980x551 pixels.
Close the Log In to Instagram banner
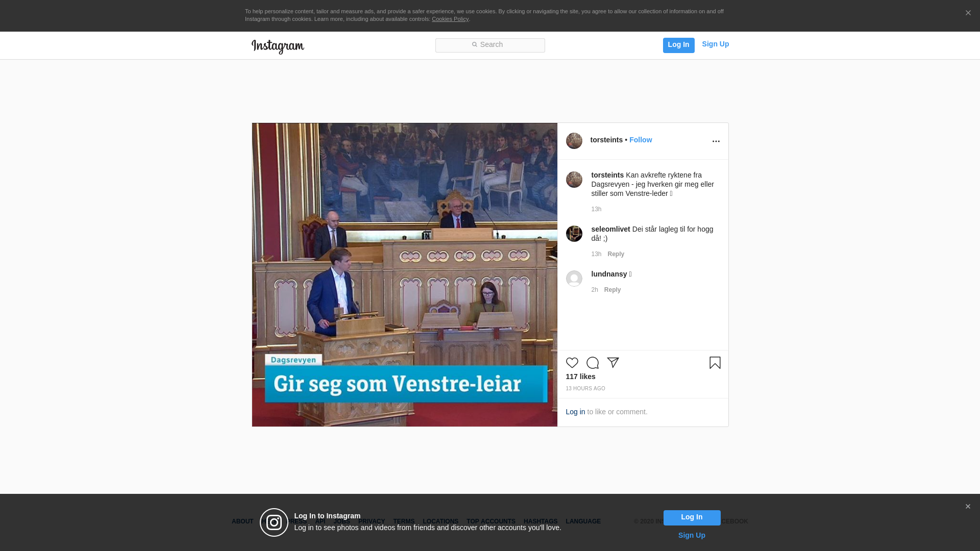(968, 507)
